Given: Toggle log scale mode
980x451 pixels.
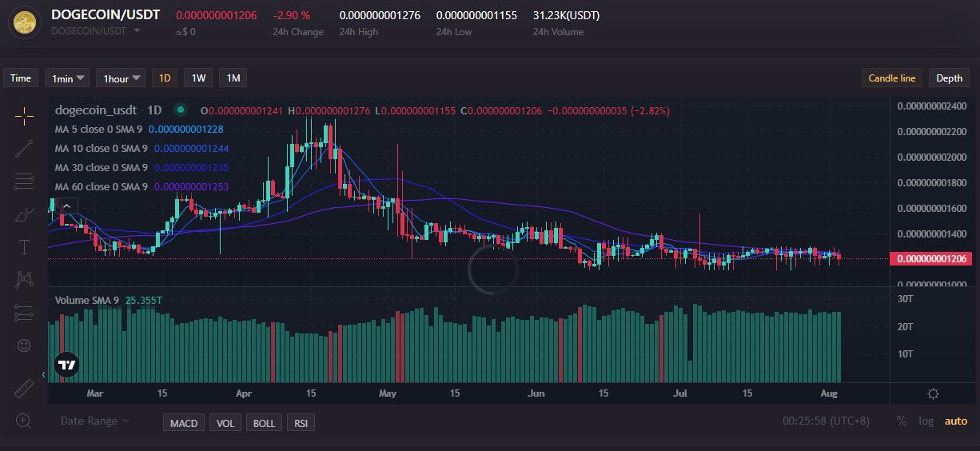Looking at the screenshot, I should point(926,421).
